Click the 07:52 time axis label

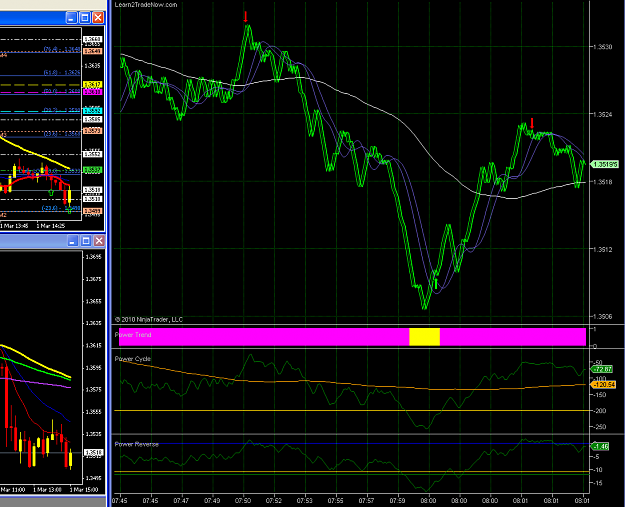click(274, 500)
